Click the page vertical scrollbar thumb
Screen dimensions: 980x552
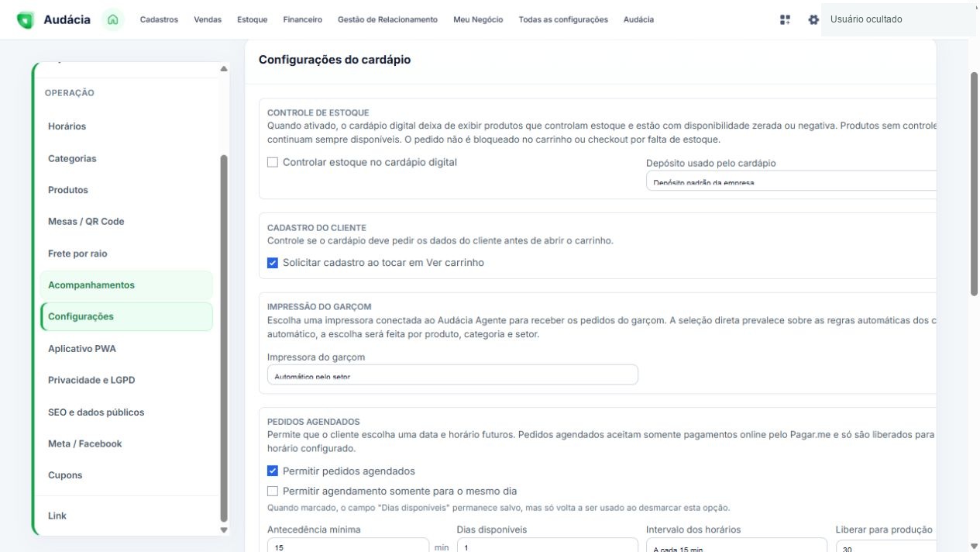tap(975, 184)
